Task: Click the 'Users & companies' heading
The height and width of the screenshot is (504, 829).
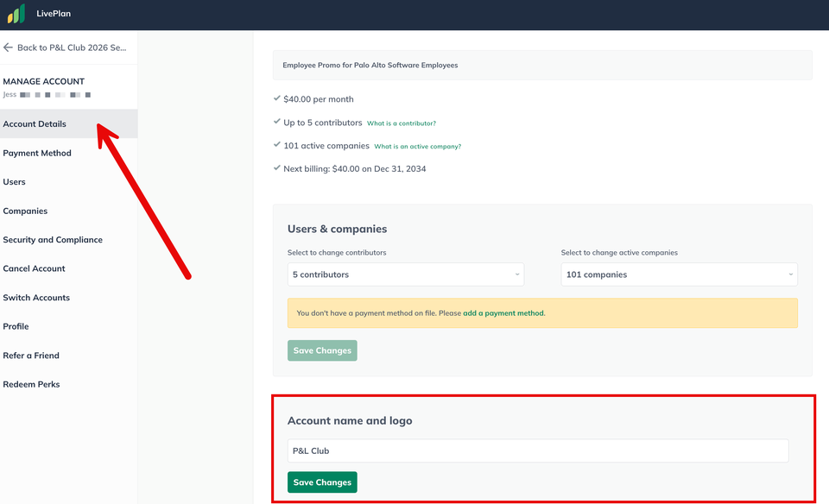Action: pyautogui.click(x=338, y=229)
